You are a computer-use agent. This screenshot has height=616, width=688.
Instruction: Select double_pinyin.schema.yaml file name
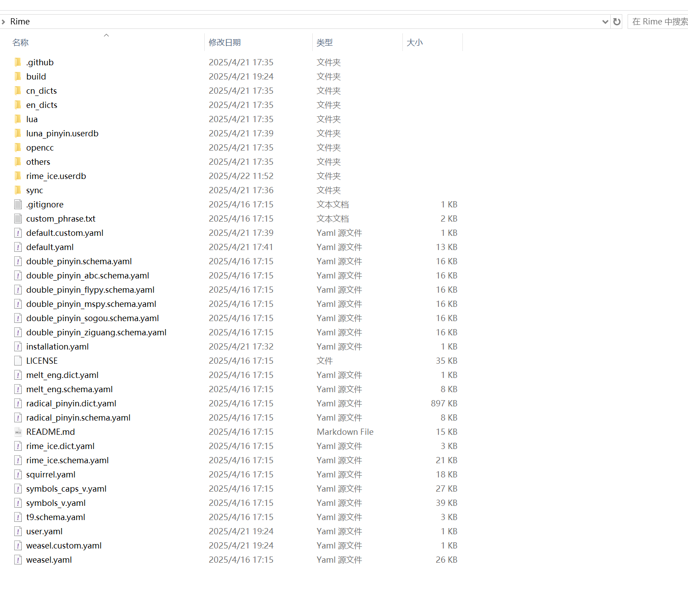(x=79, y=261)
